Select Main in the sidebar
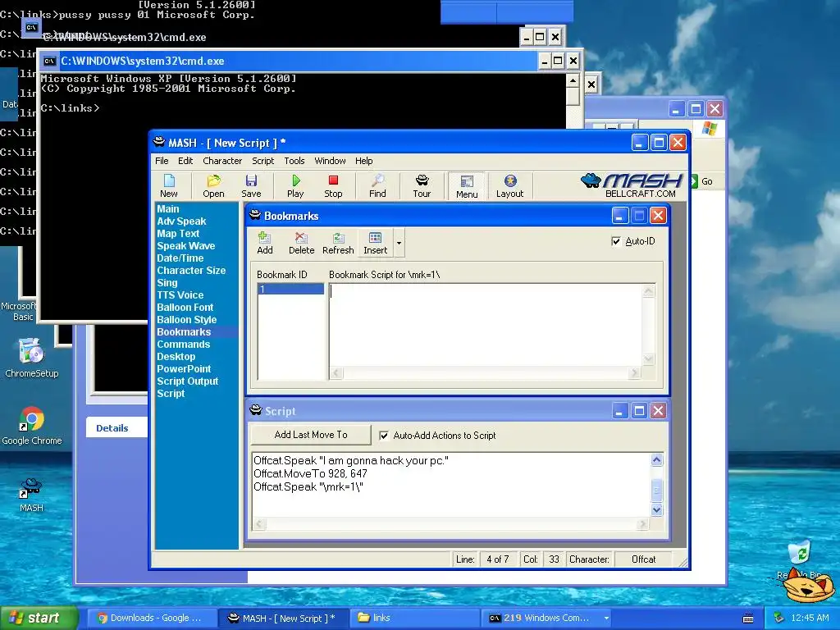840x630 pixels. coord(168,209)
